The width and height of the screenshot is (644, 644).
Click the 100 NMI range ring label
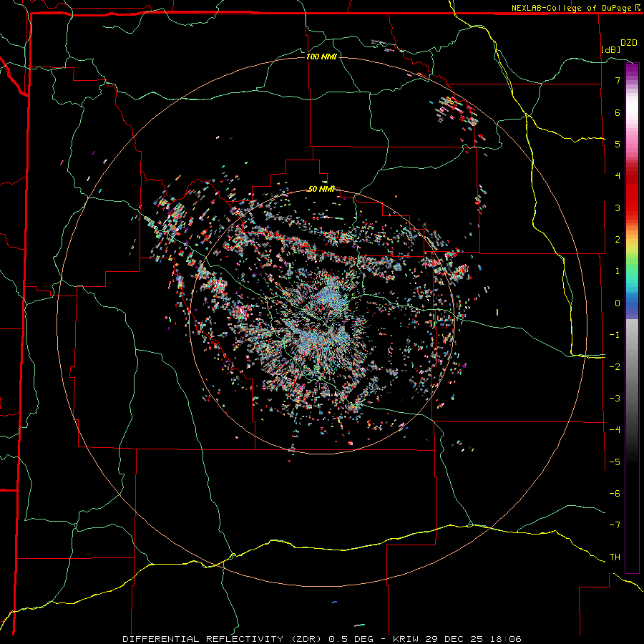321,57
